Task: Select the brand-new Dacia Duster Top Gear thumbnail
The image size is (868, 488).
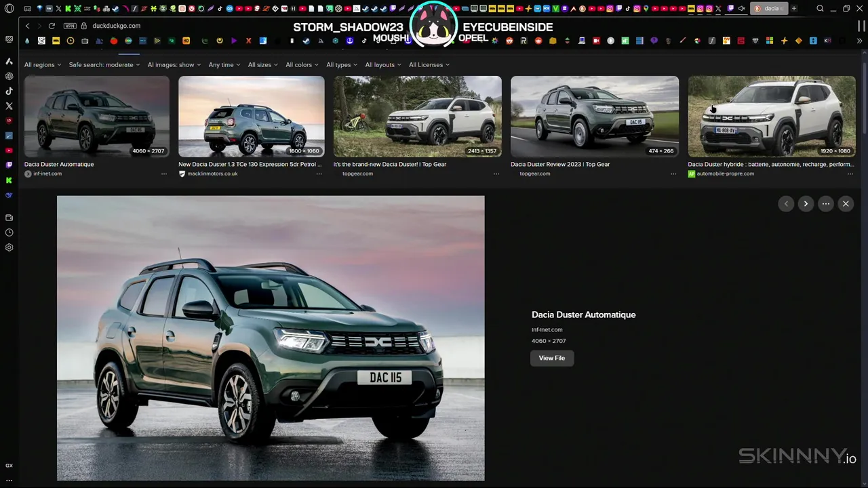Action: [x=418, y=117]
